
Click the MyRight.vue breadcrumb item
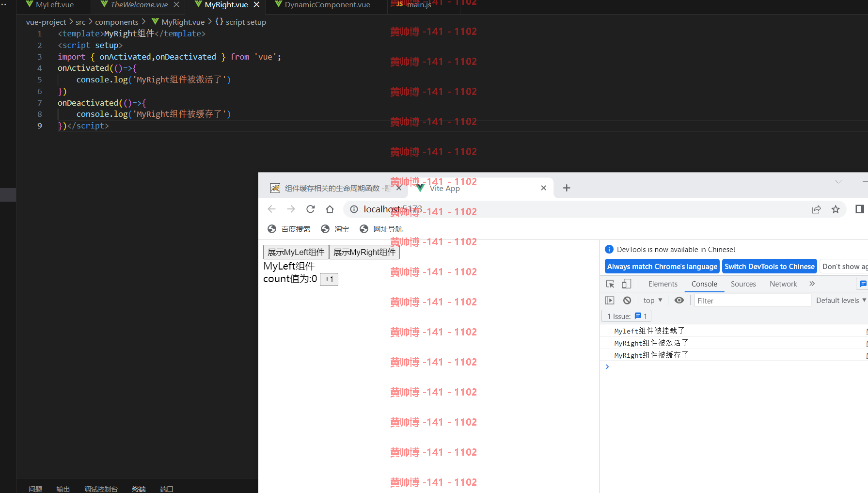(x=183, y=22)
